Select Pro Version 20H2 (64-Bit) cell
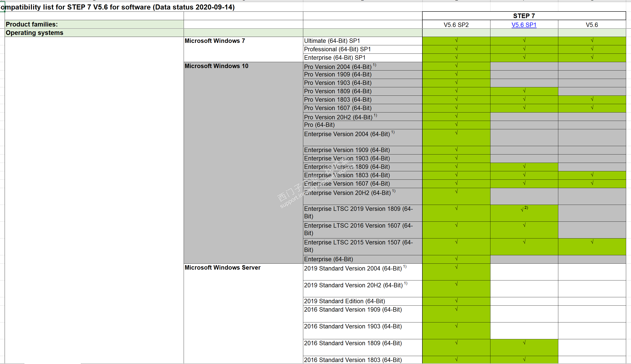This screenshot has height=364, width=631. pyautogui.click(x=338, y=117)
